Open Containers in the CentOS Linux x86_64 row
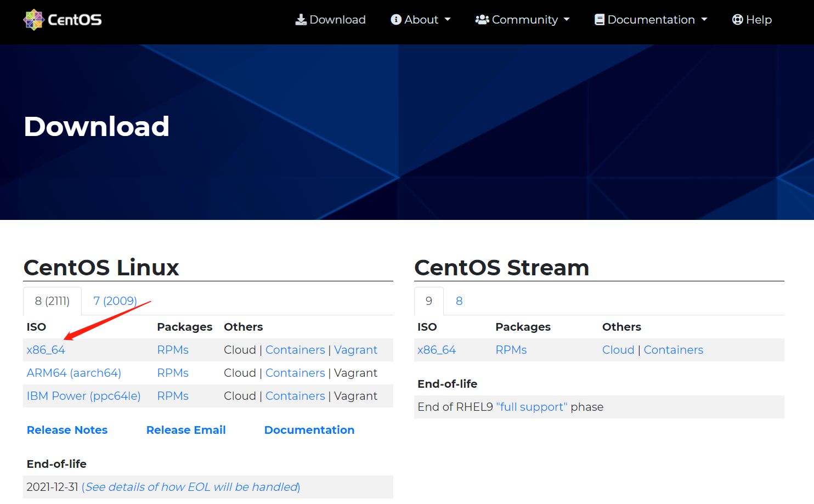 coord(295,350)
